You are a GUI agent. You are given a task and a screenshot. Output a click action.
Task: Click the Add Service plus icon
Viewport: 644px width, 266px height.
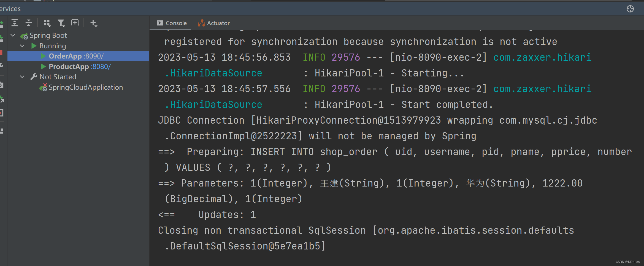point(94,23)
